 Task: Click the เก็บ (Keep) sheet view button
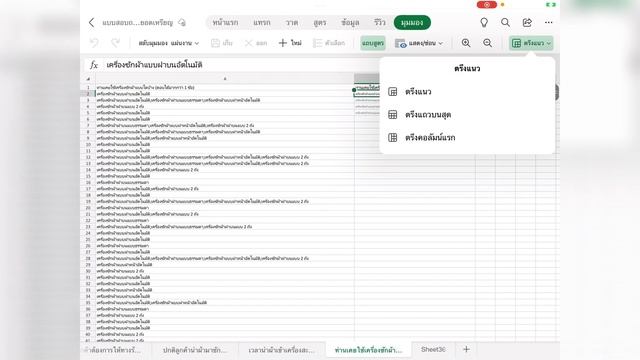point(222,43)
